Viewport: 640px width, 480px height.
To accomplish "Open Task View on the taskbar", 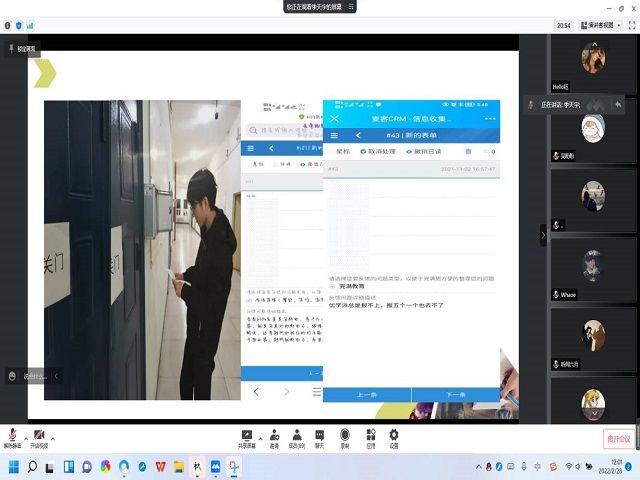I will point(50,467).
